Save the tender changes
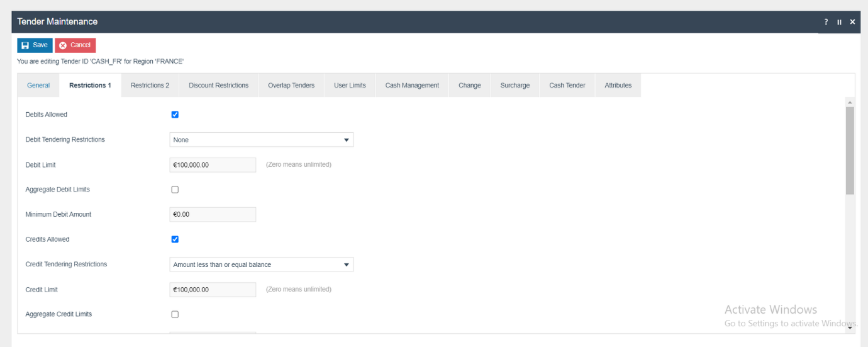 coord(35,45)
